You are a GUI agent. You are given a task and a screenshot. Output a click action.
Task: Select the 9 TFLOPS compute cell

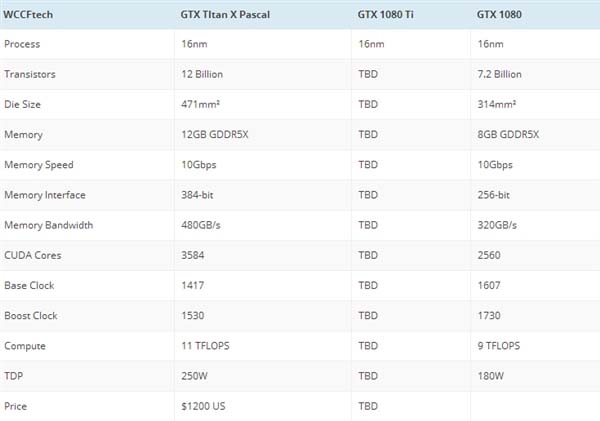tap(500, 346)
